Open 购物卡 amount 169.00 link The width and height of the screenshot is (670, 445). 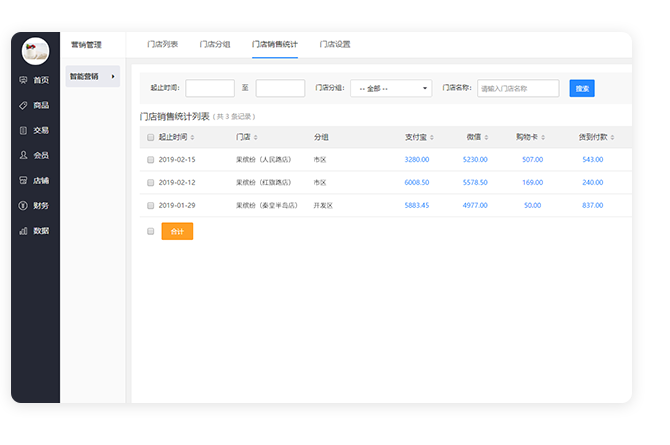532,183
